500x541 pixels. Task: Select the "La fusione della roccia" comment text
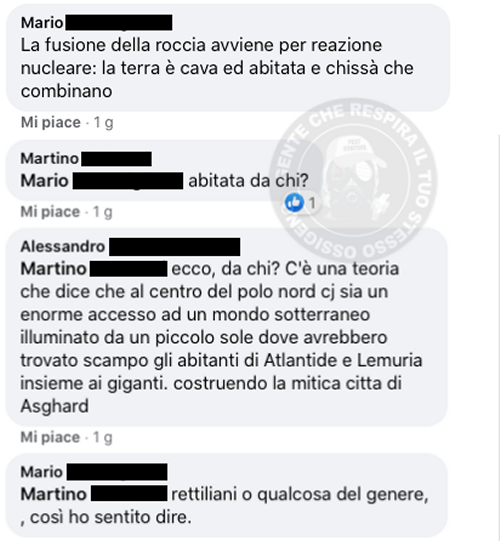217,68
